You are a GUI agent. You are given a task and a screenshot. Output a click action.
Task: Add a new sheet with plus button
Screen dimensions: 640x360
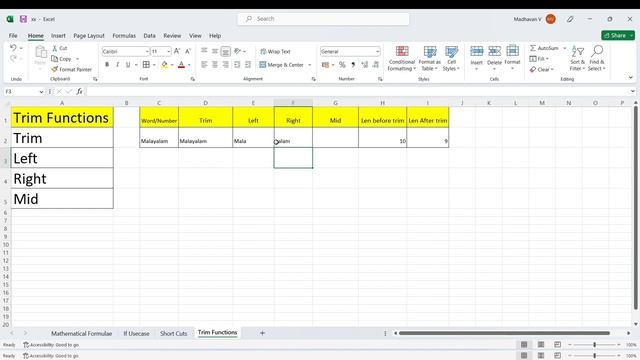click(x=262, y=333)
